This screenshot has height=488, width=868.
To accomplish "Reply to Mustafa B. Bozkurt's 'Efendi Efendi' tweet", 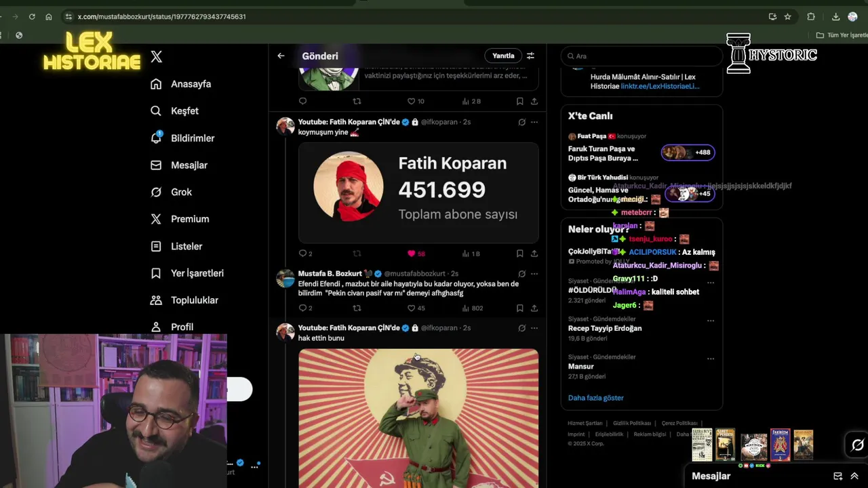I will click(x=303, y=308).
